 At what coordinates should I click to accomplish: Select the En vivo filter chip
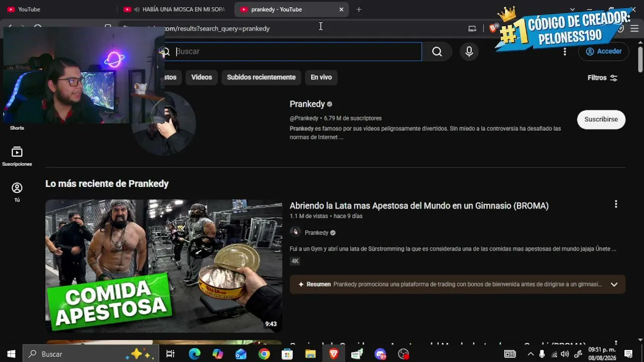point(321,77)
